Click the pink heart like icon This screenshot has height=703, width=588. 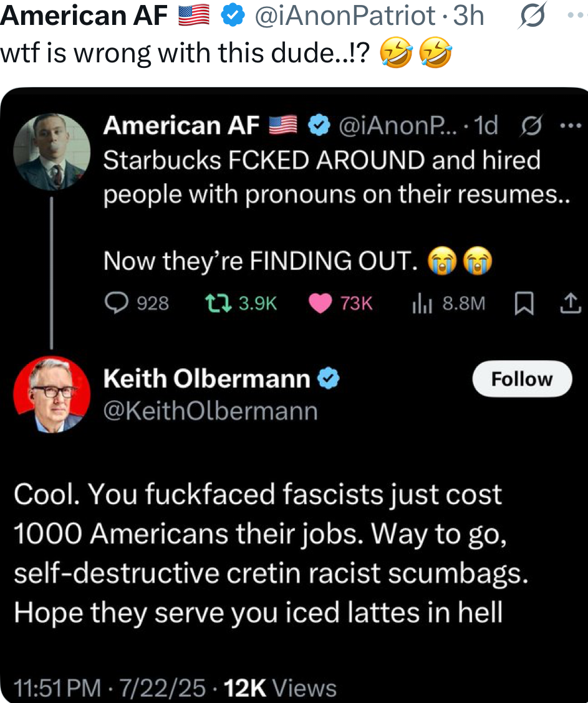pos(321,303)
